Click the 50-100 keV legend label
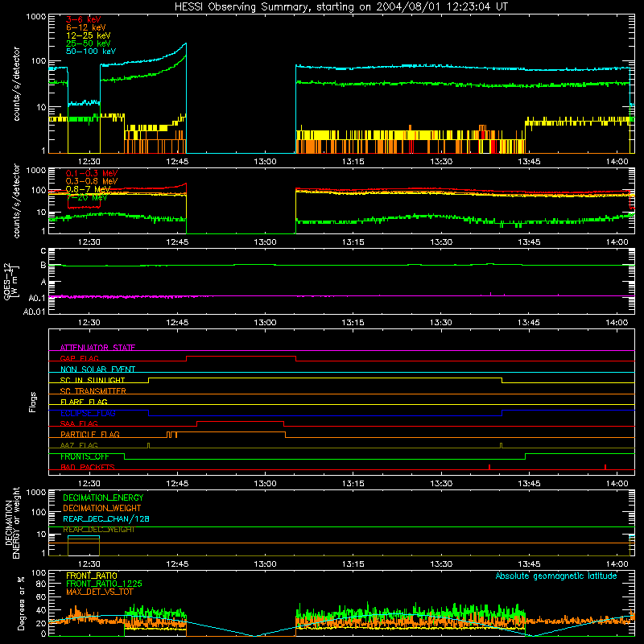 [91, 52]
